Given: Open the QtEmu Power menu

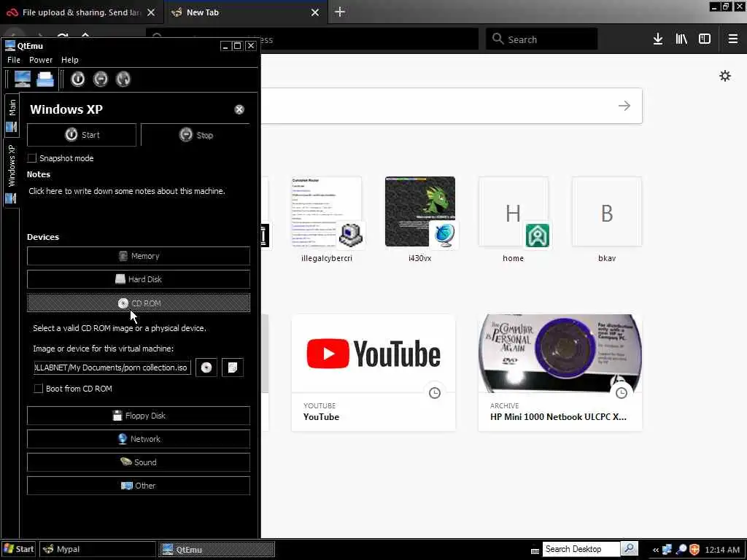Looking at the screenshot, I should (41, 60).
